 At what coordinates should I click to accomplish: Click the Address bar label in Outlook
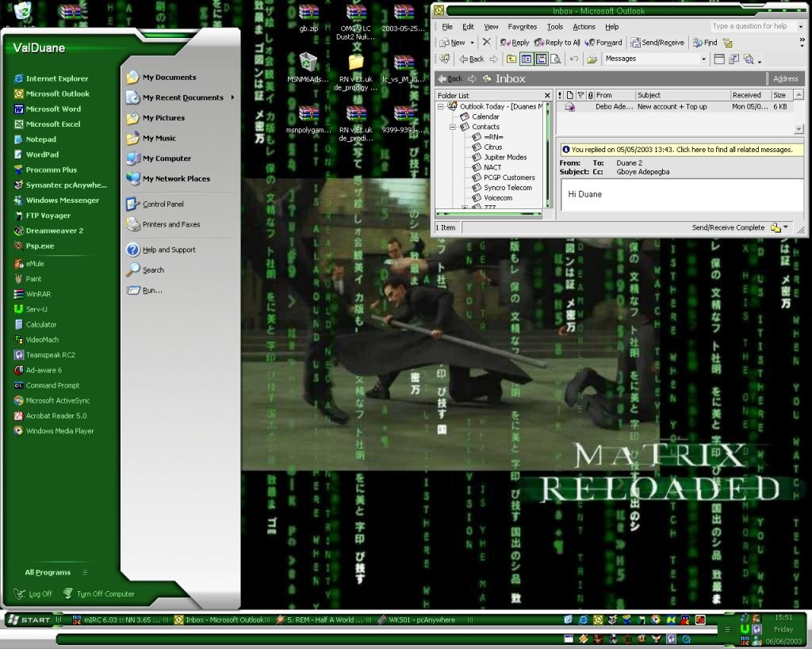(x=785, y=78)
